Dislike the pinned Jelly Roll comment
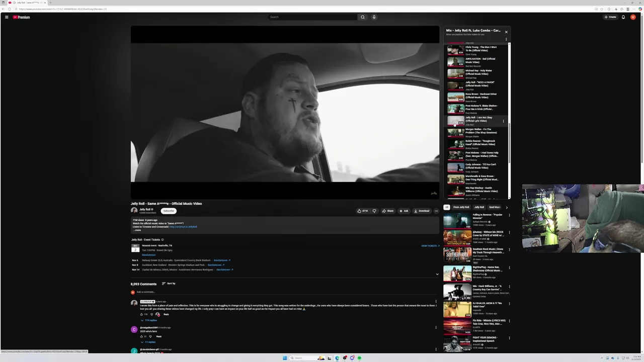 151,314
